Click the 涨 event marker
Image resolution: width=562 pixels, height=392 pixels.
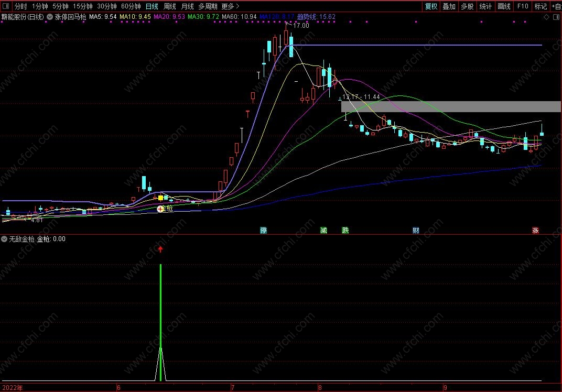(535, 231)
